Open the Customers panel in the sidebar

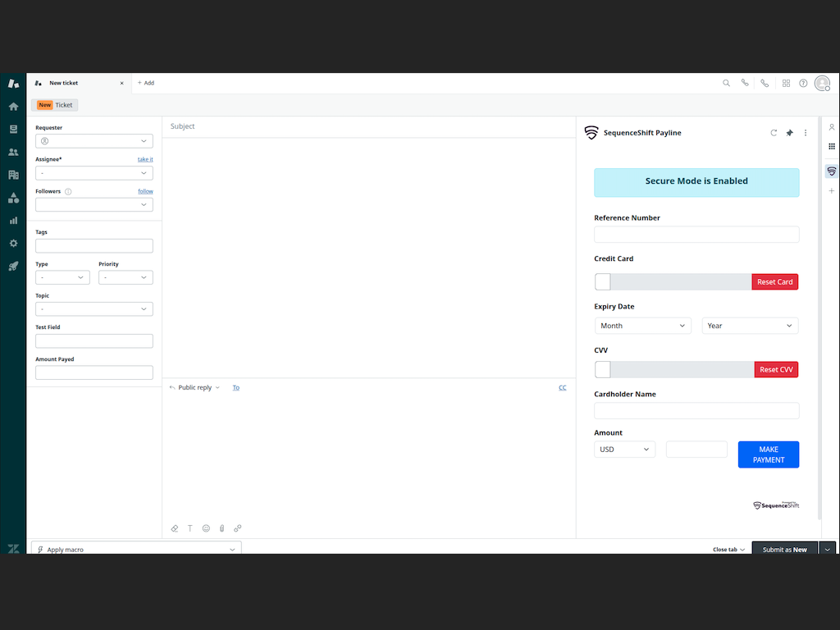click(x=12, y=152)
